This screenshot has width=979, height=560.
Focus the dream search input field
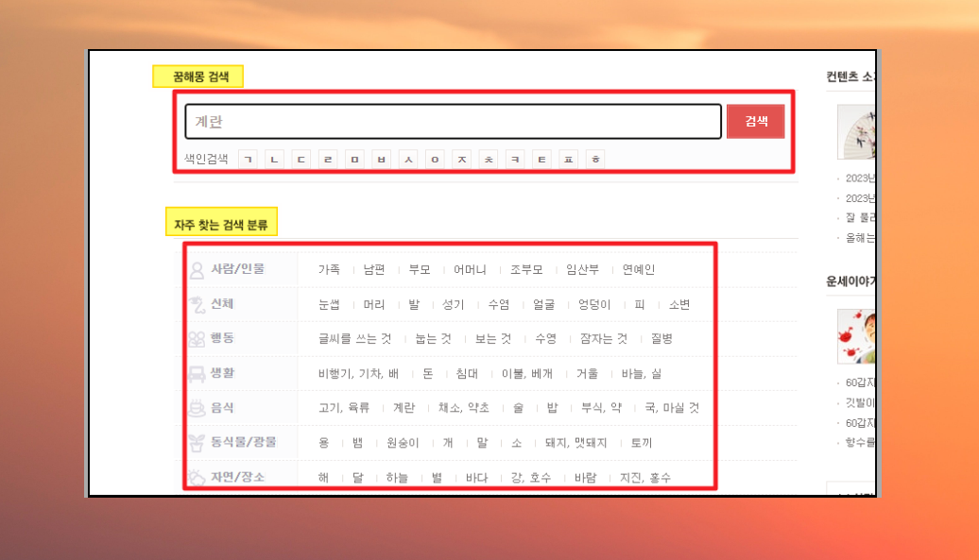tap(454, 121)
